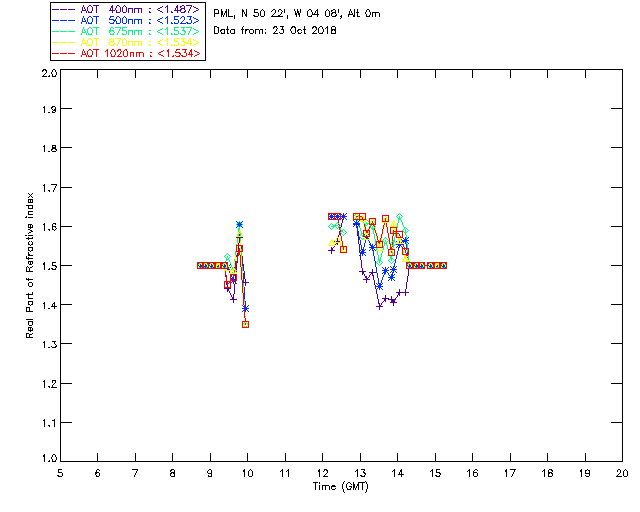Click the x-axis label 12
Screen dimensions: 640x512
pos(322,473)
